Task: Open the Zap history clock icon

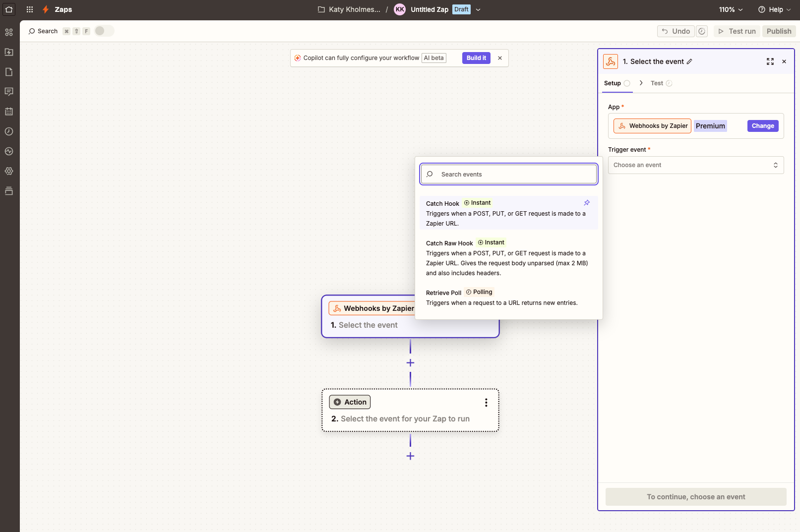Action: (9, 131)
